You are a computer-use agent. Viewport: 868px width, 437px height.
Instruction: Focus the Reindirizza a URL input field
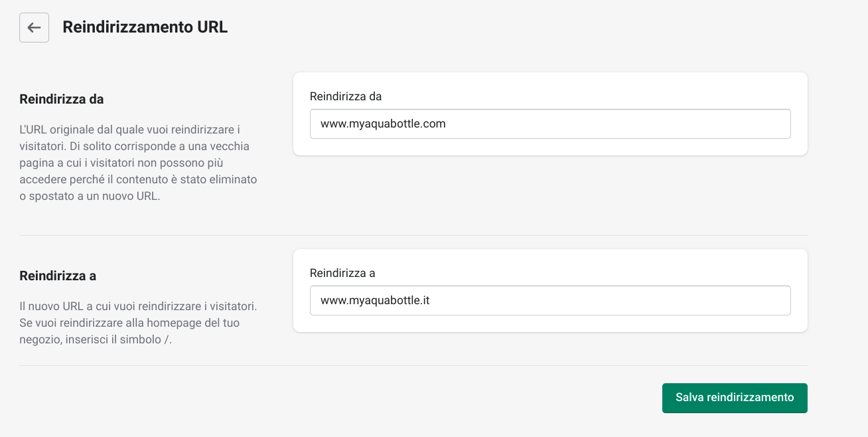pyautogui.click(x=549, y=301)
